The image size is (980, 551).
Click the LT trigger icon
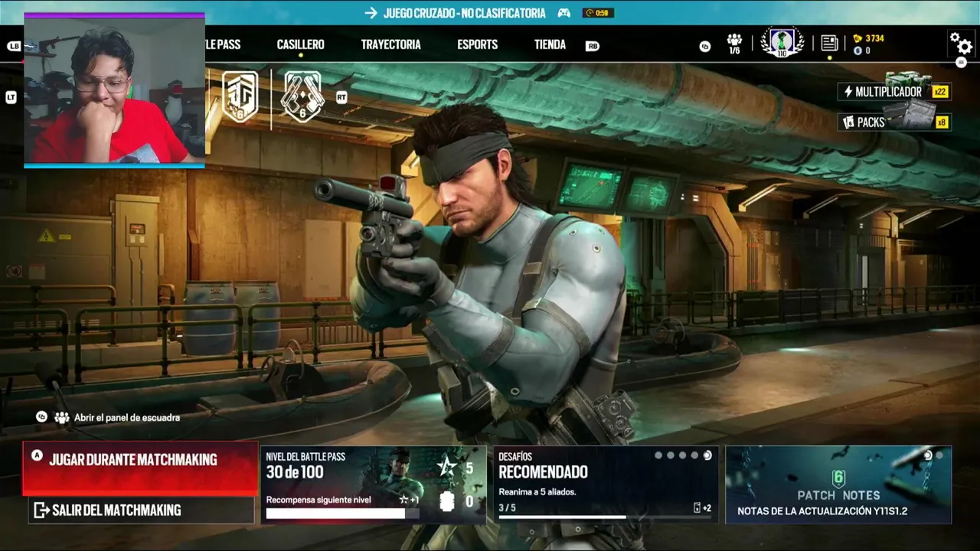[x=11, y=97]
